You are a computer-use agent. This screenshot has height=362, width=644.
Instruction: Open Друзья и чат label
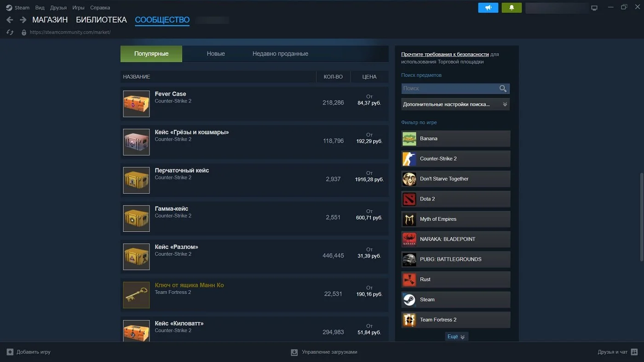click(612, 352)
